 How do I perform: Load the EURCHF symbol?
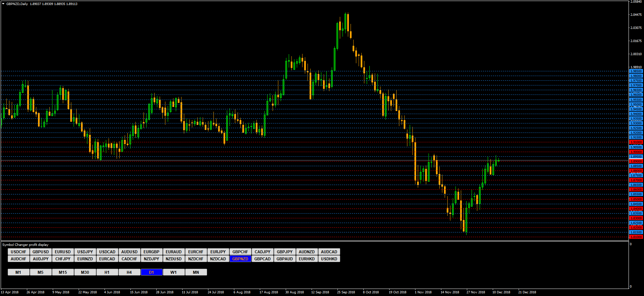coord(196,252)
